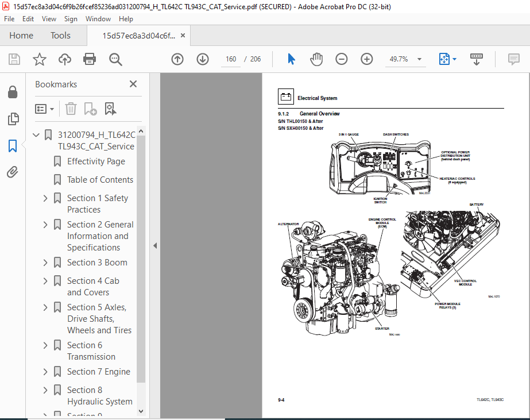The height and width of the screenshot is (420, 530).
Task: Open bookmark options dropdown menu
Action: (x=44, y=109)
